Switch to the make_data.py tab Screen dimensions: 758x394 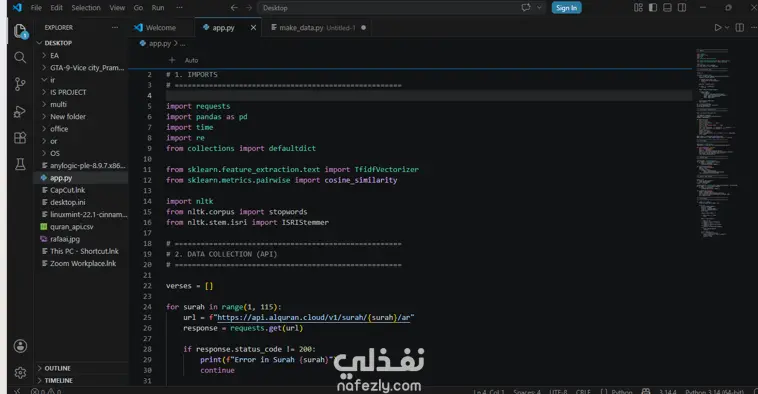[317, 28]
